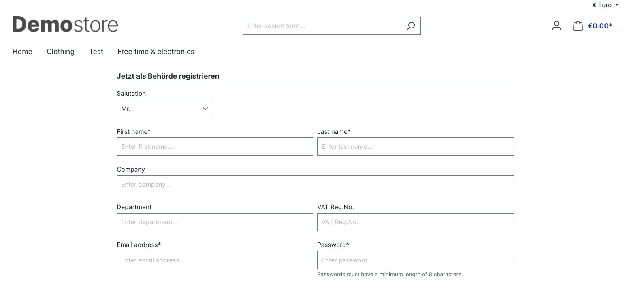
Task: Focus the Company input field
Action: (315, 185)
